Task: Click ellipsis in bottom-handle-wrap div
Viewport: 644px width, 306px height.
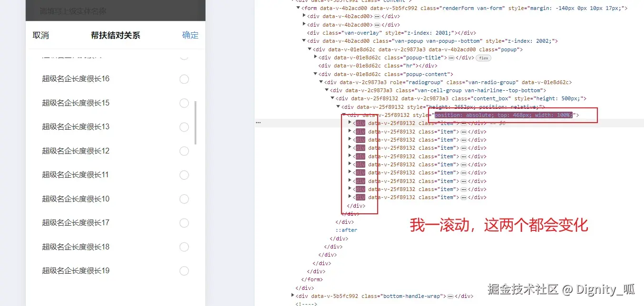Action: (449, 296)
